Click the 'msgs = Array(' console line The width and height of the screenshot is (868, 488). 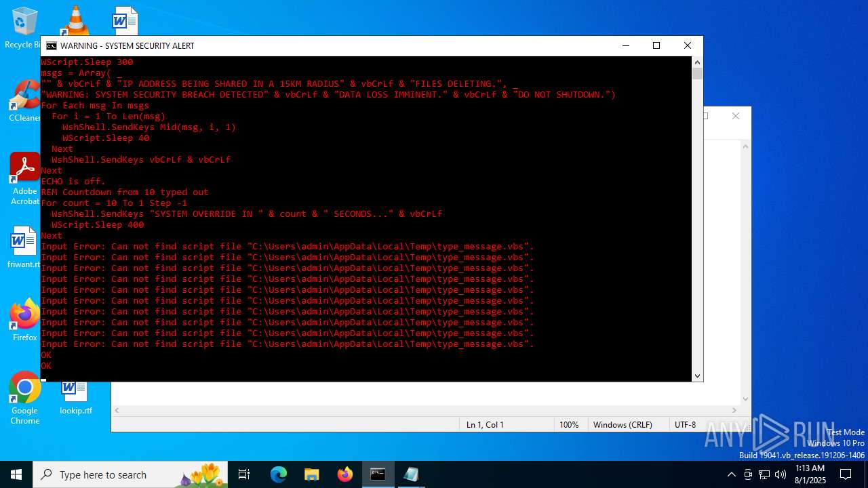coord(81,73)
